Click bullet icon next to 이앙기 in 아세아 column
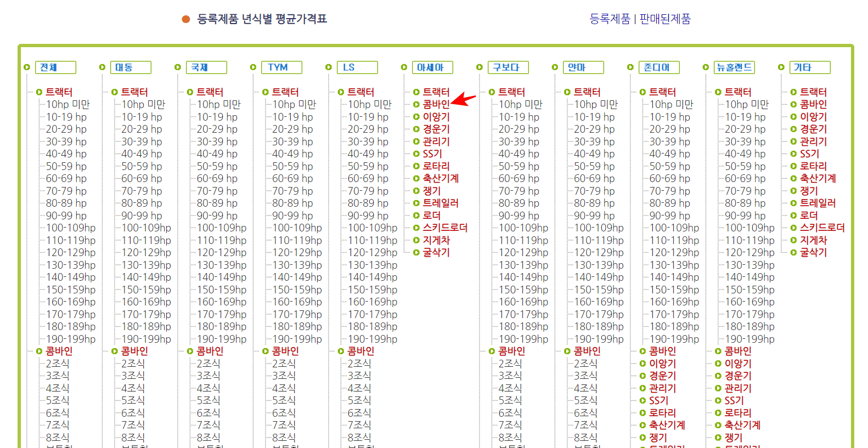Image resolution: width=868 pixels, height=448 pixels. [x=416, y=117]
